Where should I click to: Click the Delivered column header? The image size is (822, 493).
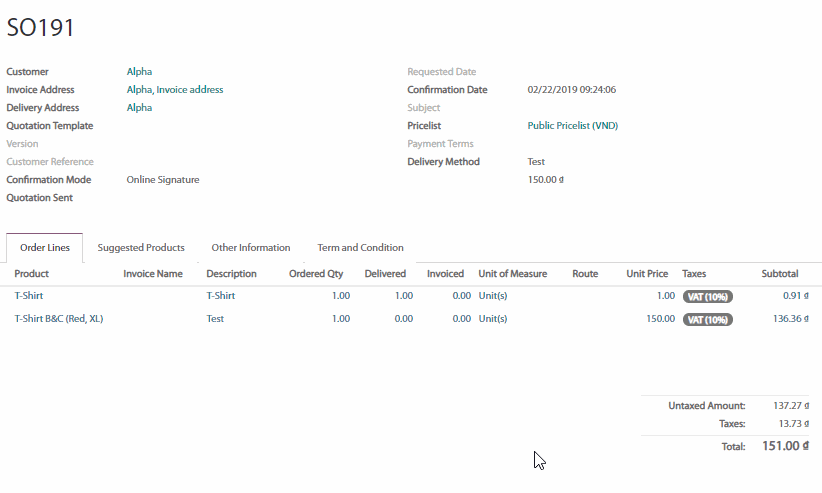tap(385, 274)
